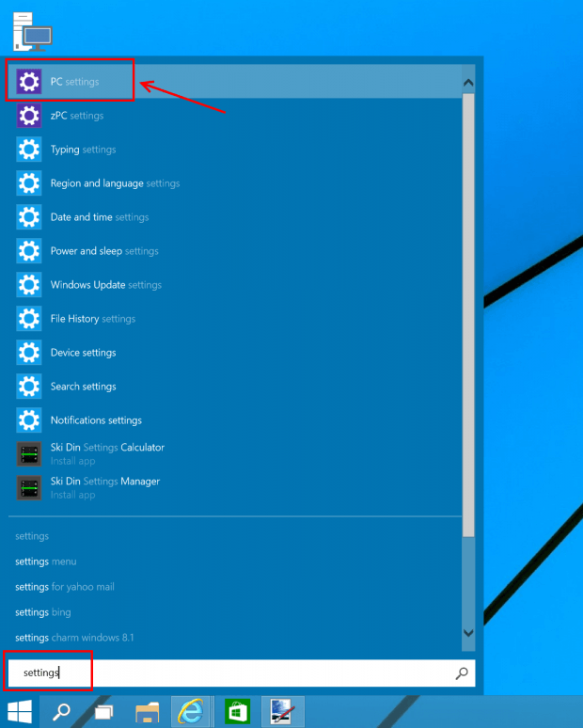The height and width of the screenshot is (728, 583).
Task: Choose 'settings bing' suggestion
Action: (42, 613)
